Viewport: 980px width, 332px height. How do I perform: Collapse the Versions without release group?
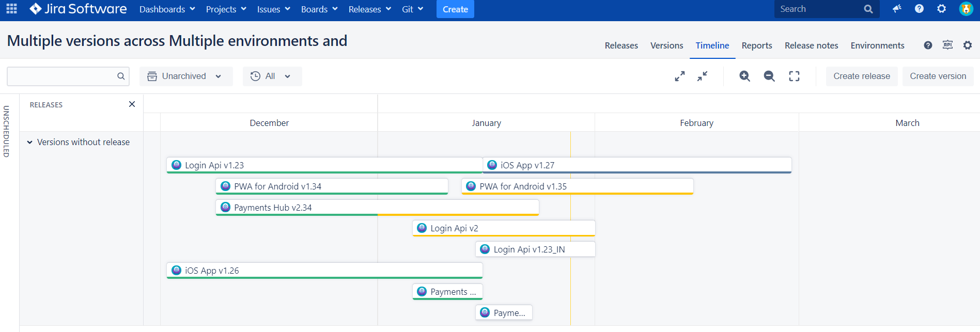tap(29, 142)
